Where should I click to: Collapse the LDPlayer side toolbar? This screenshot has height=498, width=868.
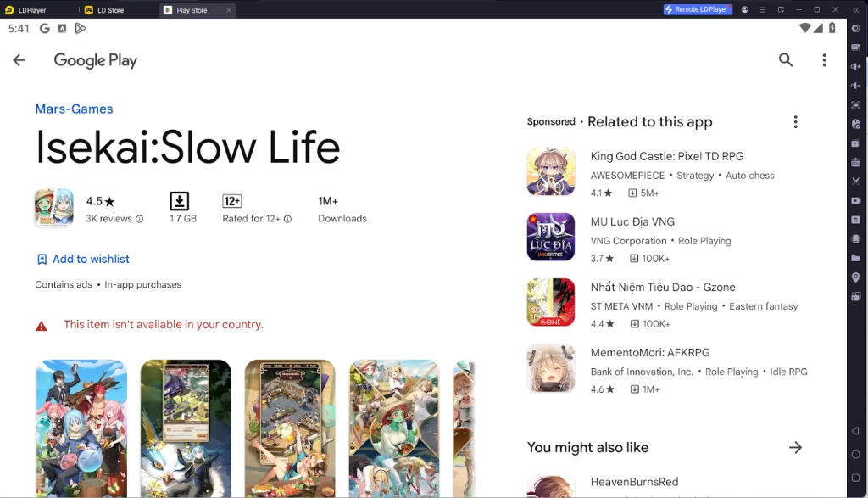click(856, 9)
